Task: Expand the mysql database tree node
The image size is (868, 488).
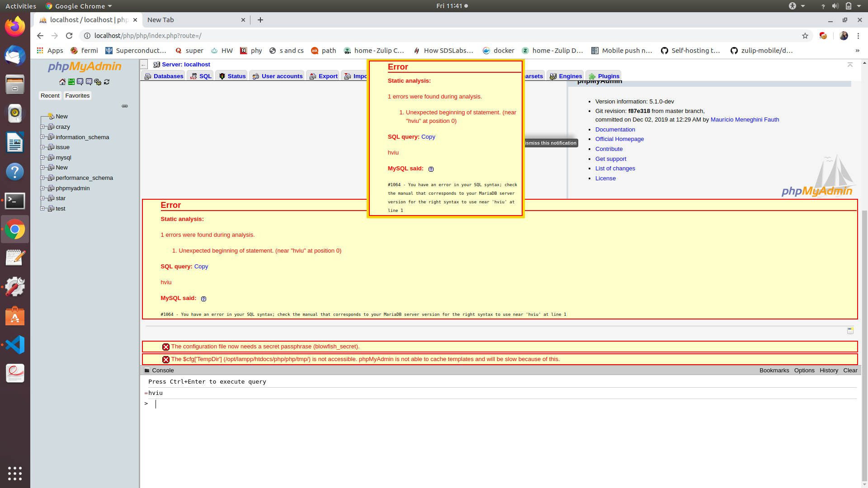Action: click(x=43, y=157)
